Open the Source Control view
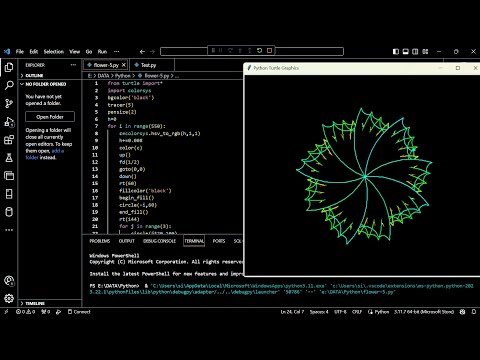The image size is (480, 360). 9,103
